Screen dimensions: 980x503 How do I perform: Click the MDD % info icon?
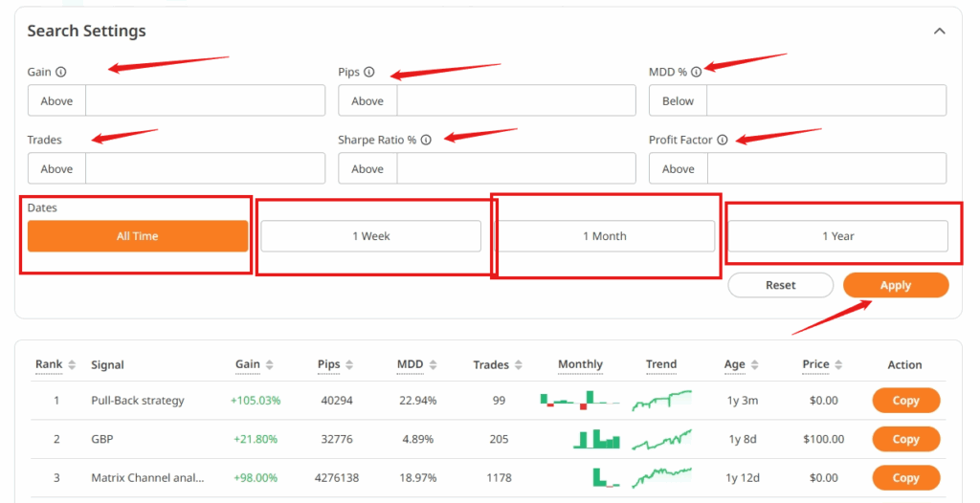(x=696, y=72)
